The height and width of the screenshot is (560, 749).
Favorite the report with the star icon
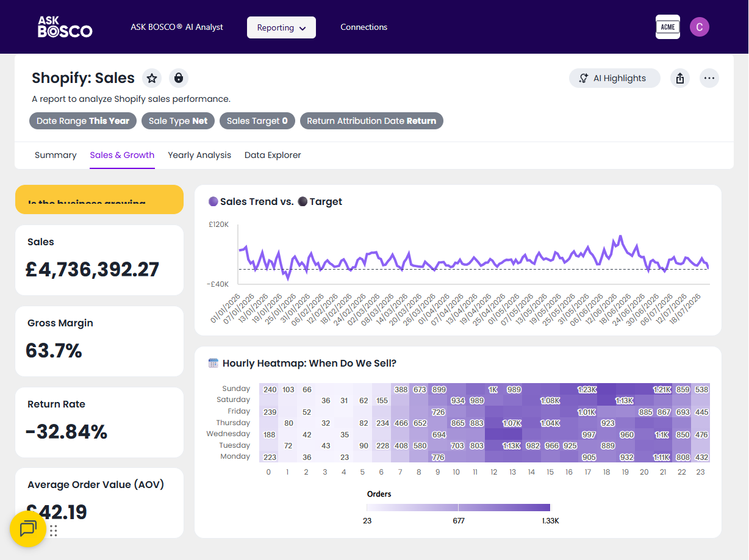(152, 78)
